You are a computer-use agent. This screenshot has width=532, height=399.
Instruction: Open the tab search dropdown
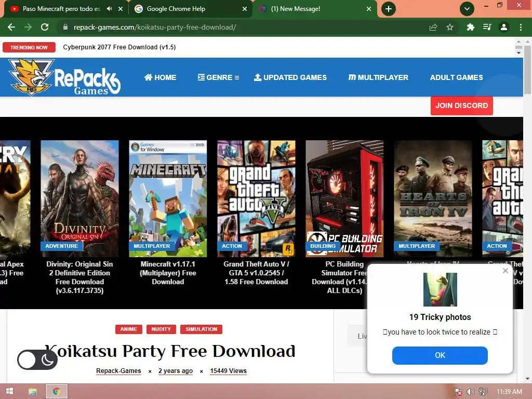click(x=467, y=9)
